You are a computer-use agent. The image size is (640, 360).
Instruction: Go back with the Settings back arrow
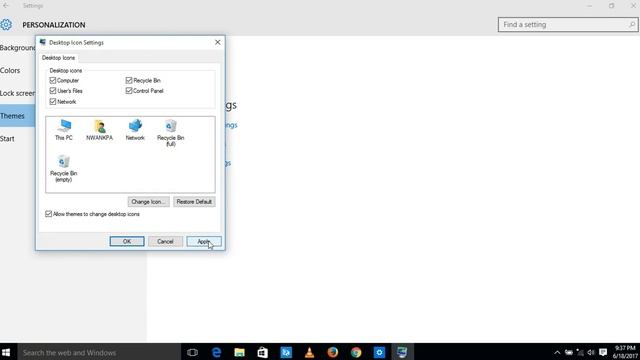(x=6, y=6)
